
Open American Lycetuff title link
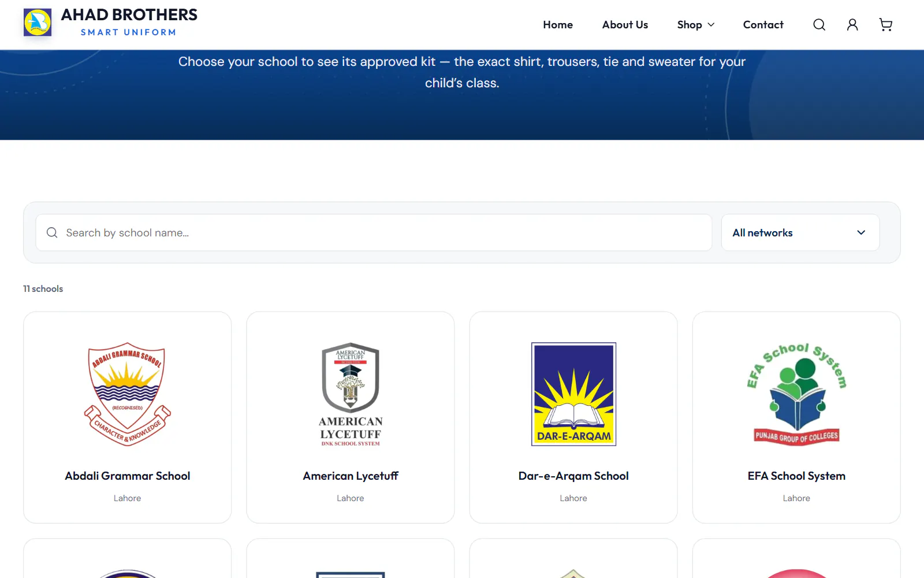(351, 476)
